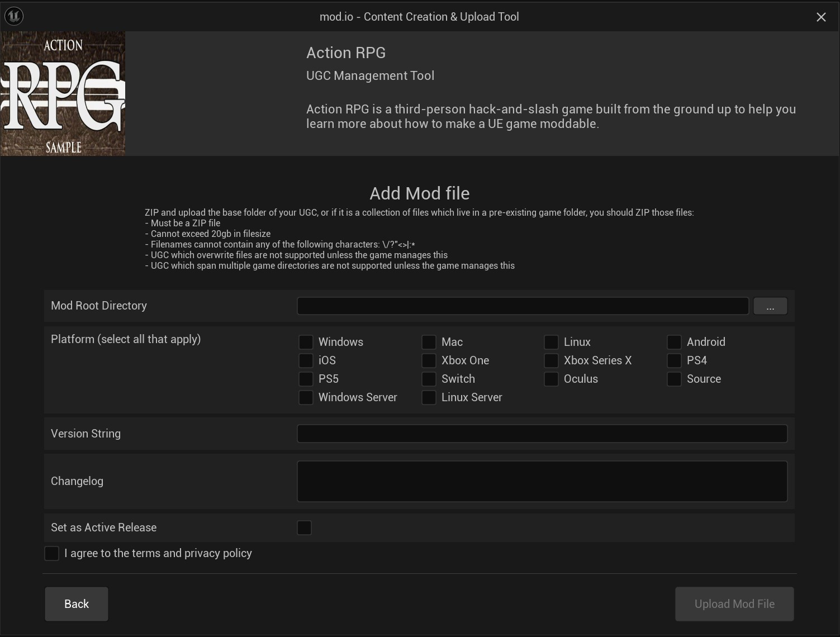Click inside the Version String field

pos(542,433)
